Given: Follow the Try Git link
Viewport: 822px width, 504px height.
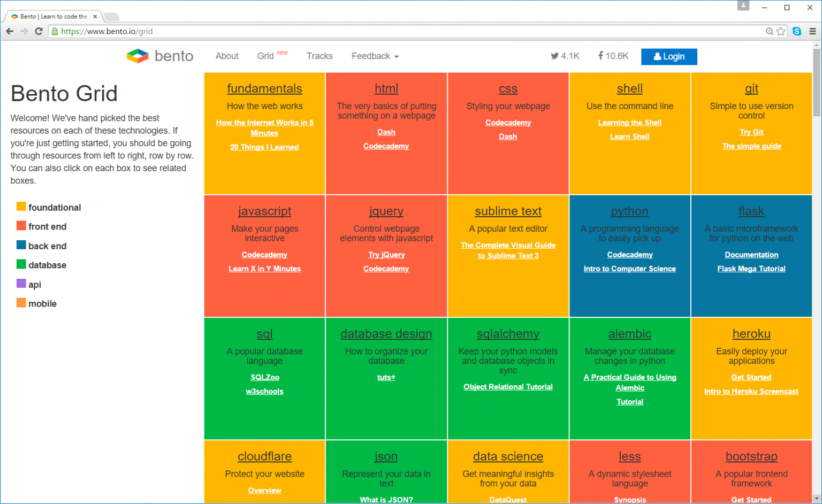Looking at the screenshot, I should 751,132.
